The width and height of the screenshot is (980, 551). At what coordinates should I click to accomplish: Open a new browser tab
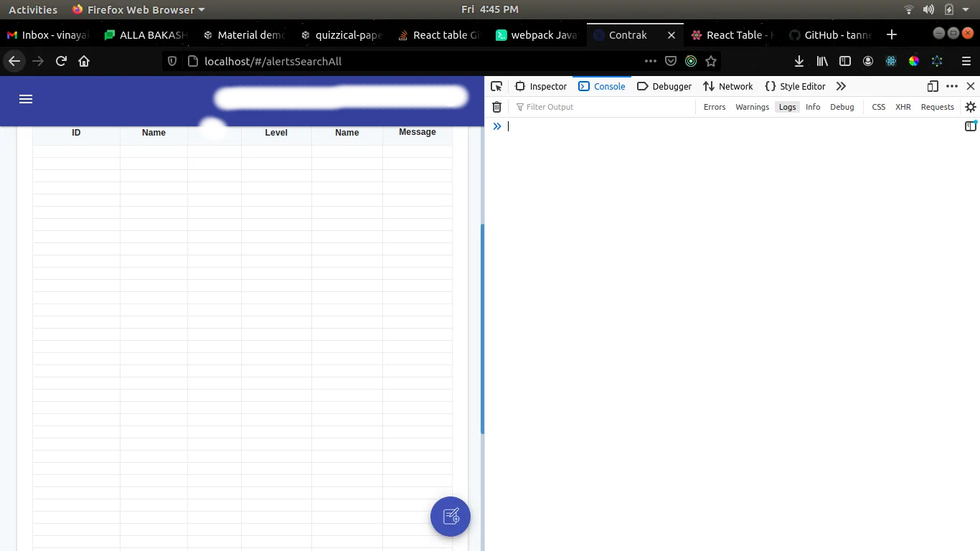tap(892, 34)
